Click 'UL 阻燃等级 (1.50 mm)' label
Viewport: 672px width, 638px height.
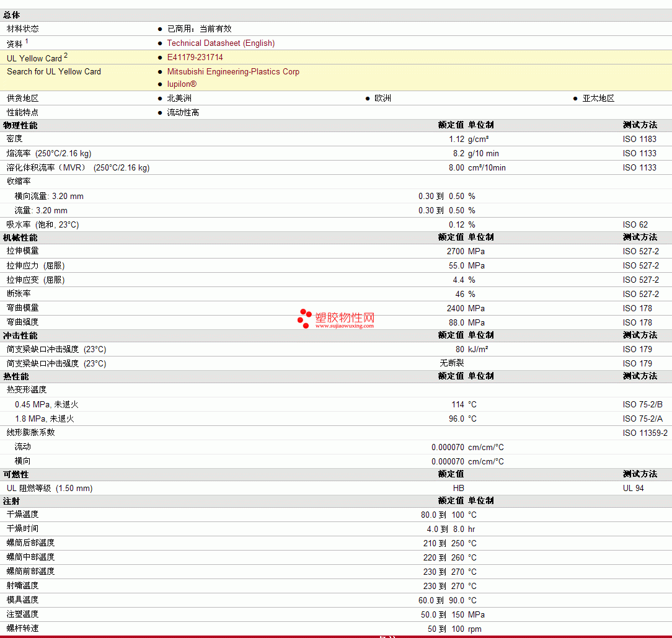tap(50, 489)
